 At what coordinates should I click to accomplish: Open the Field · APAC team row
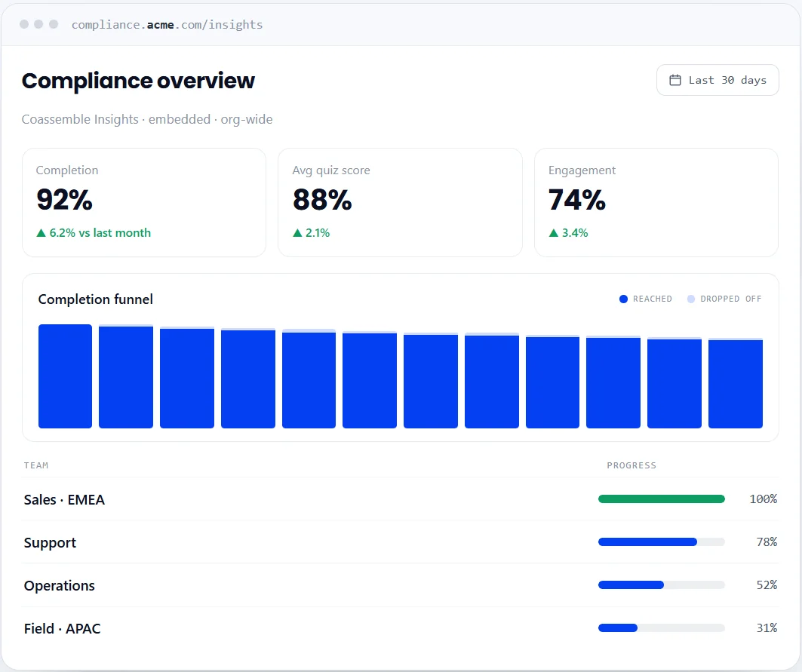(400, 628)
